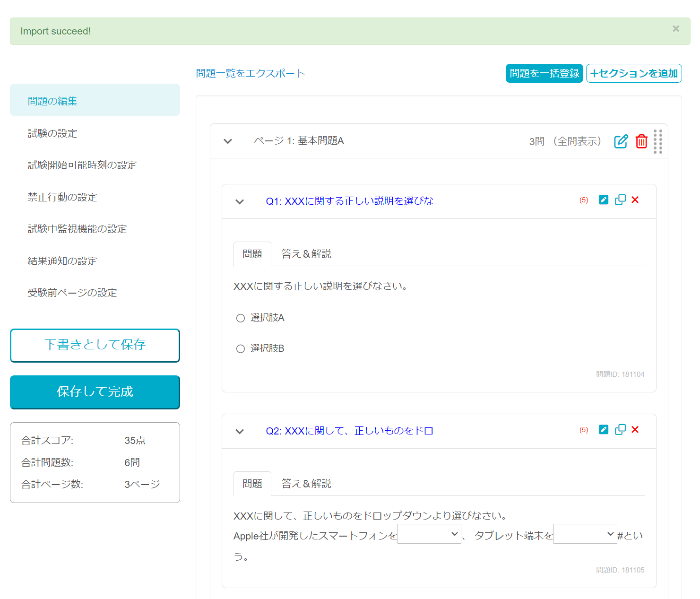Collapse question Q2 chevron
Image resolution: width=700 pixels, height=599 pixels.
tap(240, 432)
